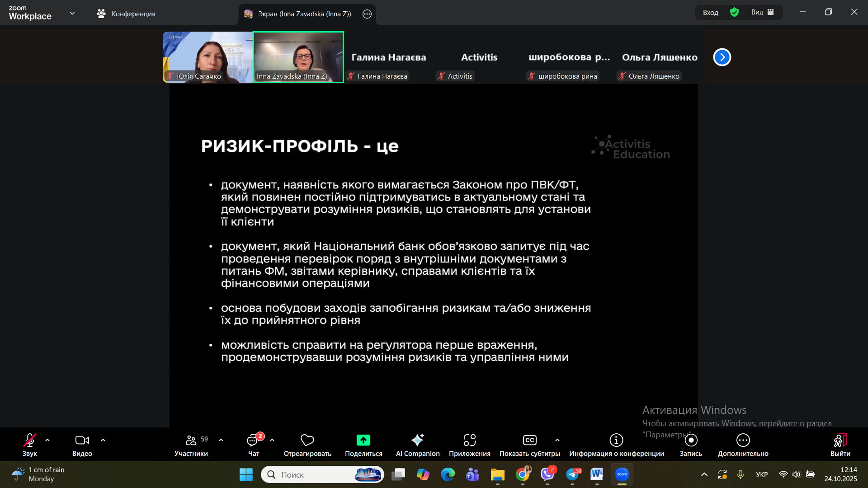Switch to the Конференция tab
This screenshot has height=488, width=868.
[126, 14]
